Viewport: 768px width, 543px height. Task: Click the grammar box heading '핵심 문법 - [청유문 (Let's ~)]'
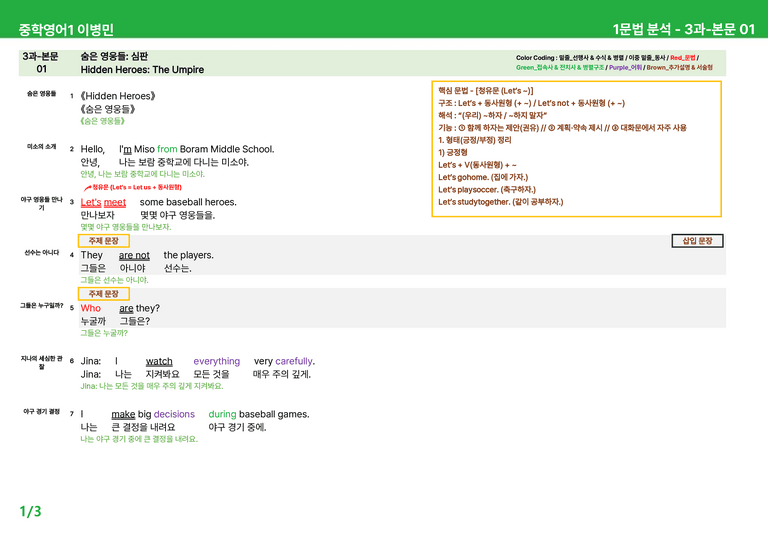[x=486, y=91]
